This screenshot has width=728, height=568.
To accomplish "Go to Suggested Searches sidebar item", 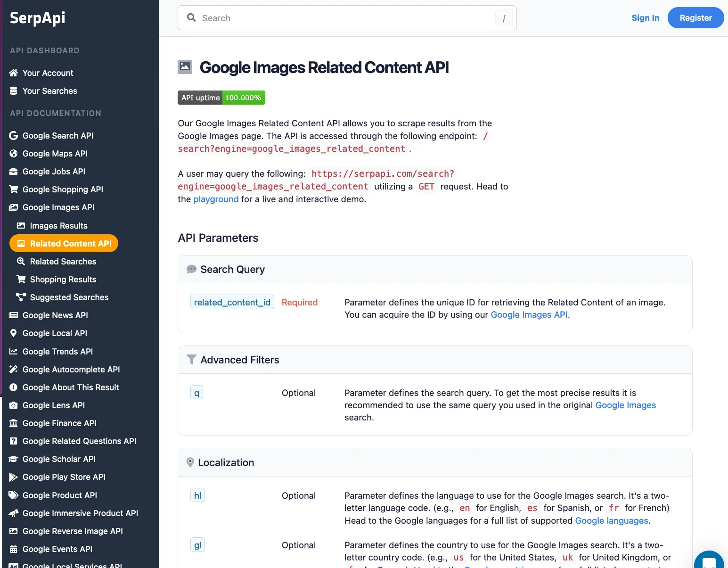I will coord(69,297).
